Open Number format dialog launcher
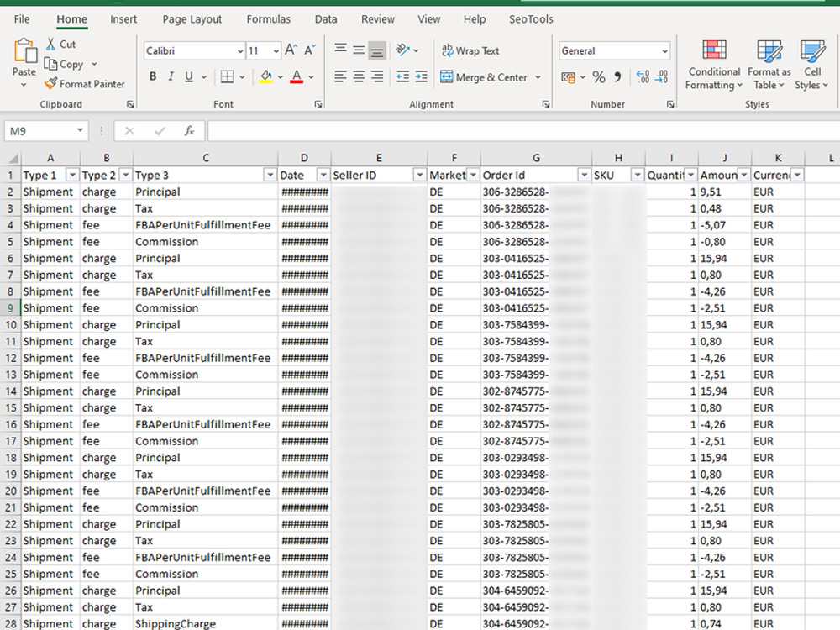Screen dimensions: 840x630 click(x=670, y=104)
